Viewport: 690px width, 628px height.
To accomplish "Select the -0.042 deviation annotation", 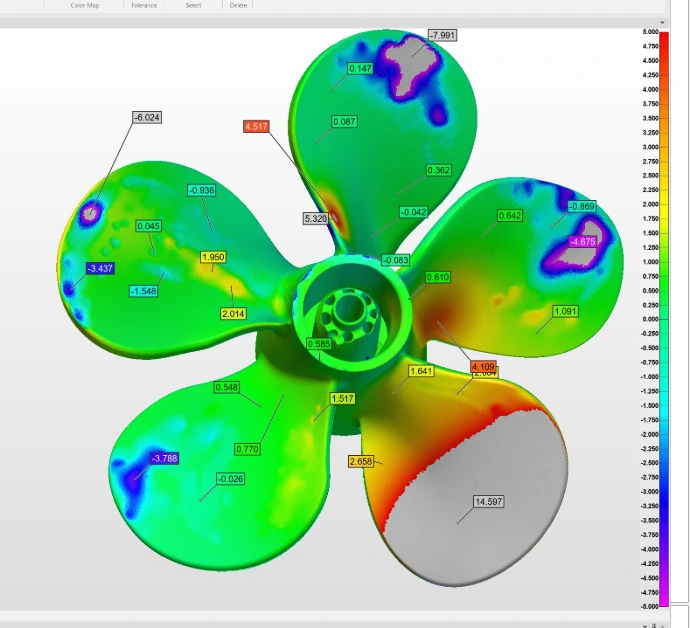I will pos(414,212).
